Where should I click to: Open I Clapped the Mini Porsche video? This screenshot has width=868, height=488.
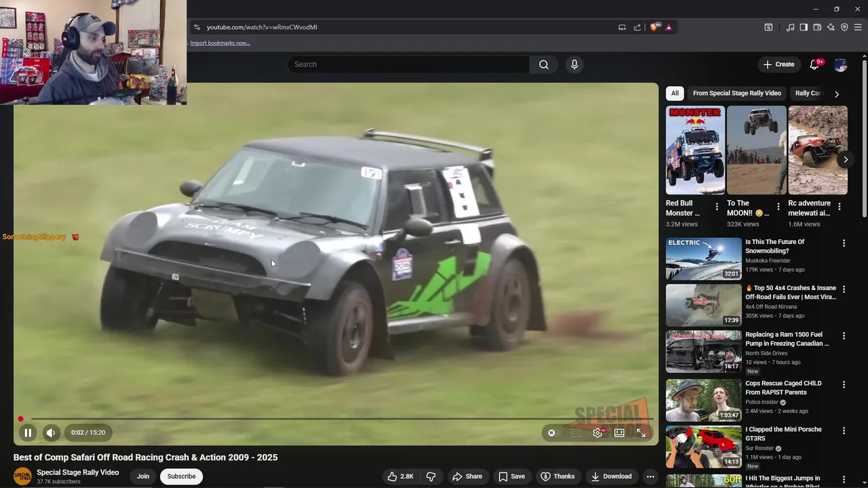pyautogui.click(x=704, y=446)
